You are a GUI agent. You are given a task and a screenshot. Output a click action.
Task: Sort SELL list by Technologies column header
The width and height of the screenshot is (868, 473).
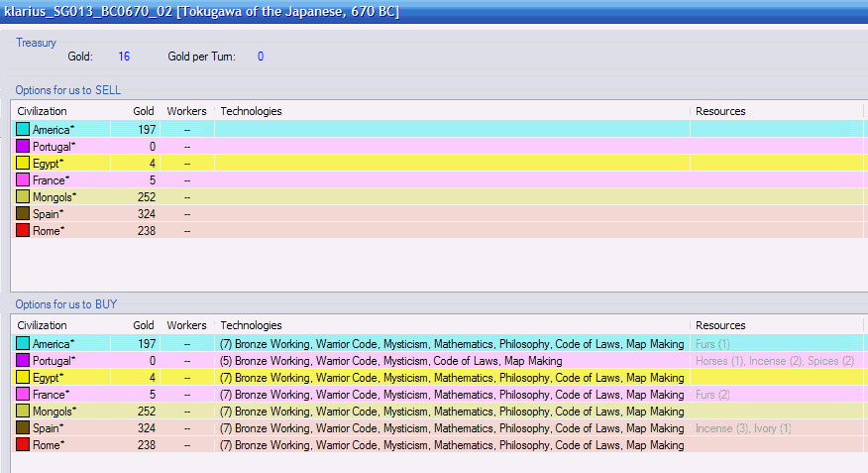coord(252,111)
